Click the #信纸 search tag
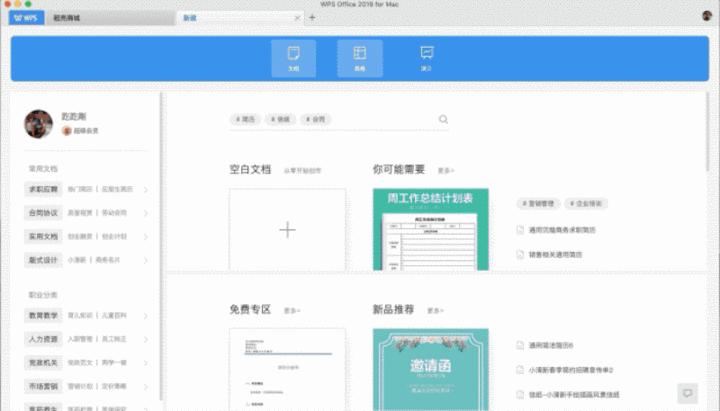720x411 pixels. point(280,119)
